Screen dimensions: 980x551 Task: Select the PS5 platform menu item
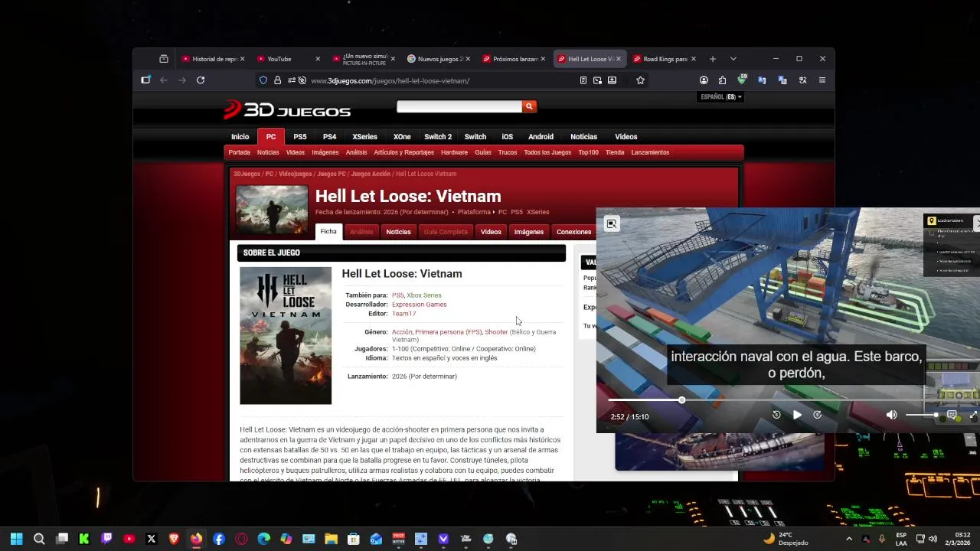point(300,136)
